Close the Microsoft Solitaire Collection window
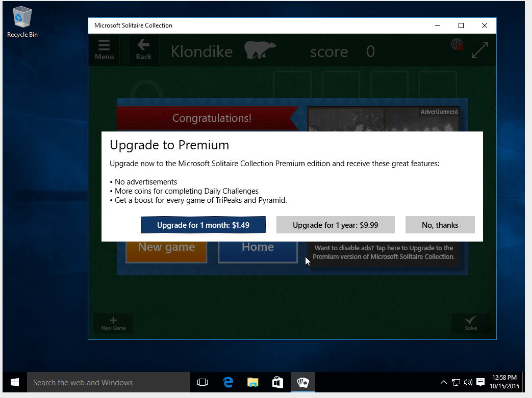This screenshot has width=532, height=398. 485,25
